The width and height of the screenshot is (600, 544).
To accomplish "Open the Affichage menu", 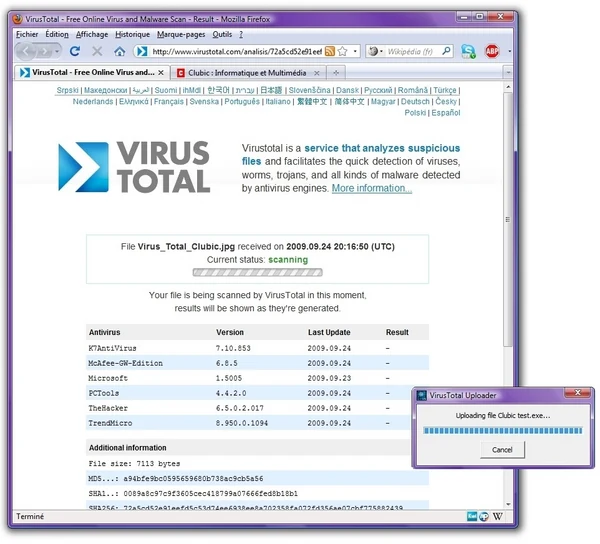I will coord(92,34).
